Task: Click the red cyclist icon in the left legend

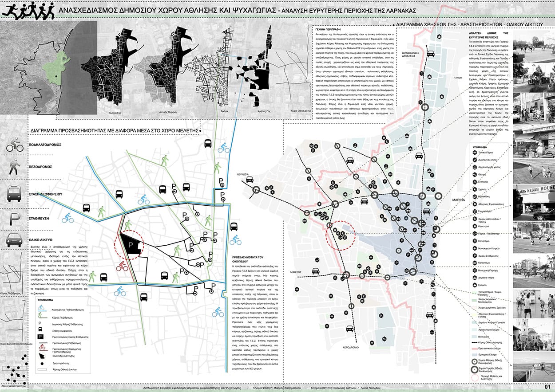Action: tap(42, 347)
